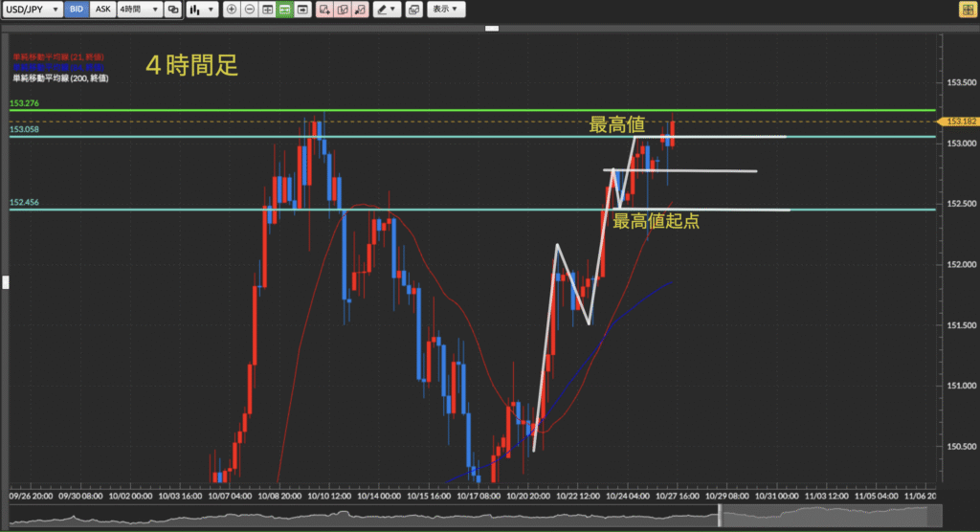The height and width of the screenshot is (532, 980).
Task: Click the scroll-to-latest arrow icon
Action: pos(301,9)
